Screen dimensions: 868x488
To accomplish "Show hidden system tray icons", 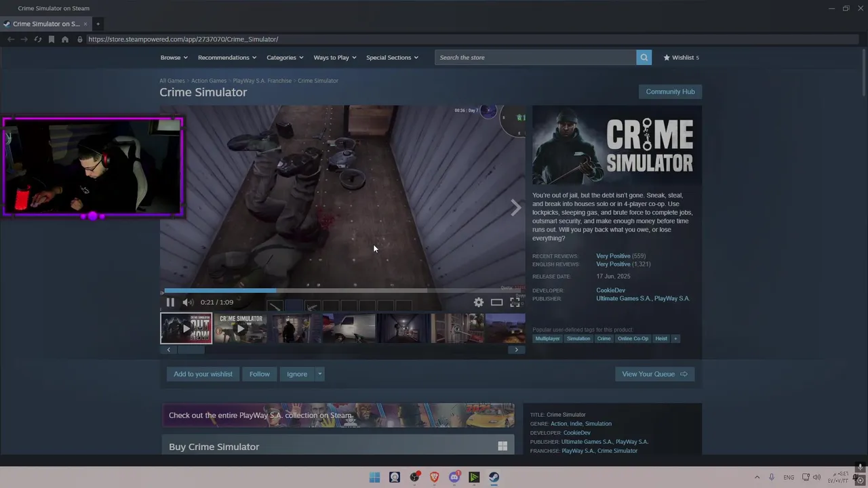I will tap(757, 477).
